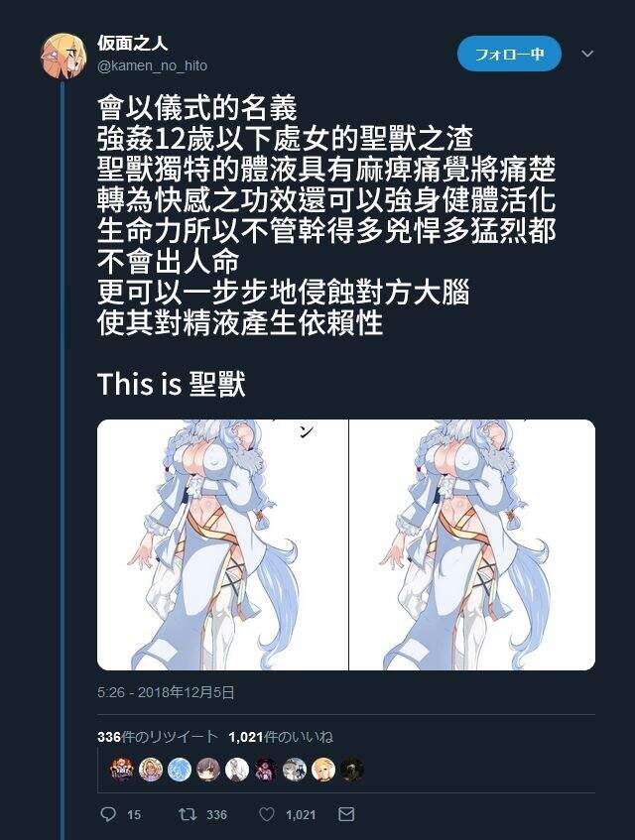Open the last dark liker avatar
The width and height of the screenshot is (635, 840).
pyautogui.click(x=352, y=770)
